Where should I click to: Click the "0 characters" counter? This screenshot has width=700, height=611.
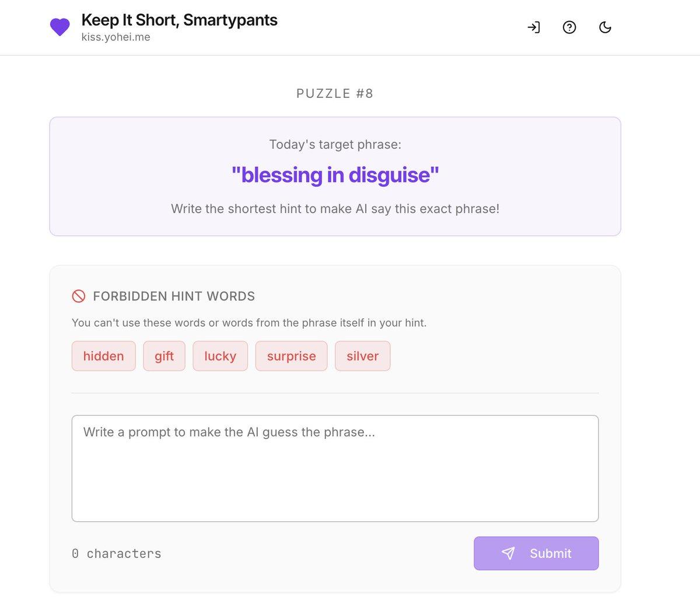pyautogui.click(x=117, y=553)
